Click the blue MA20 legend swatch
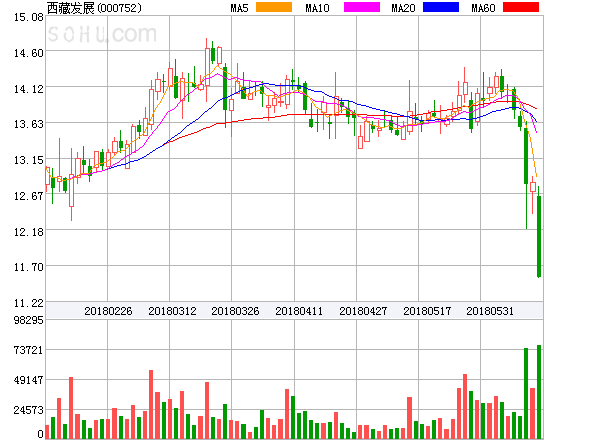 (x=441, y=7)
